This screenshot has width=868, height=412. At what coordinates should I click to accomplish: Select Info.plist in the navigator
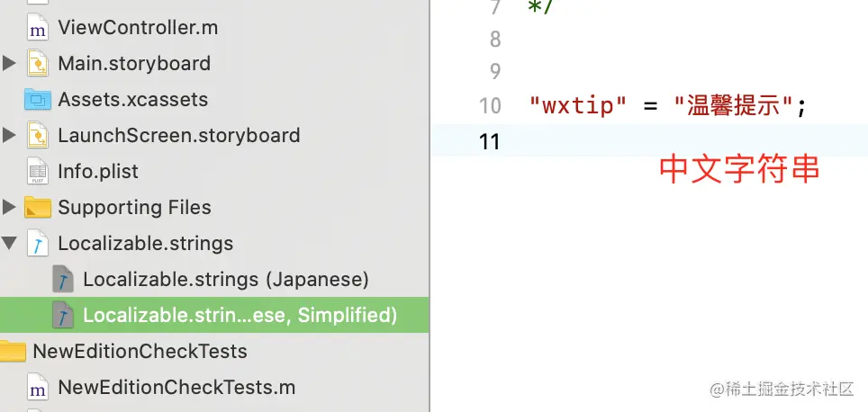98,172
